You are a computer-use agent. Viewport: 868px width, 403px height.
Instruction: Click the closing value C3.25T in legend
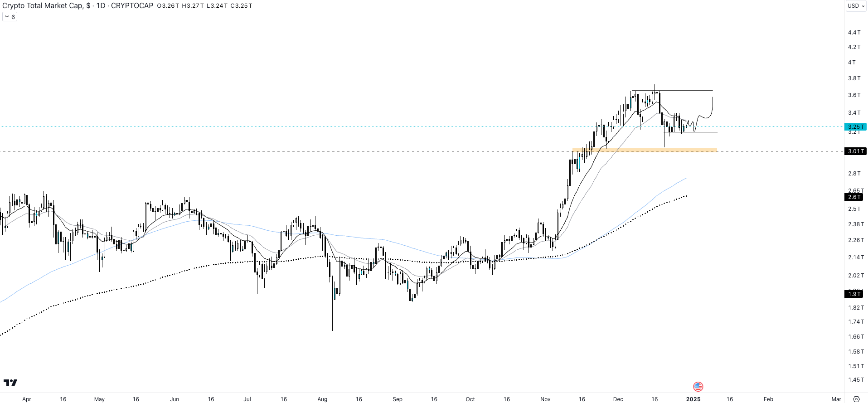(241, 6)
